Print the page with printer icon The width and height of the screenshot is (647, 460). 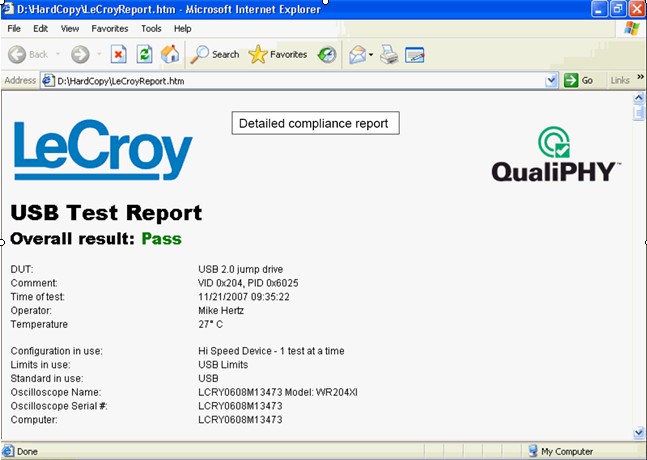click(389, 54)
